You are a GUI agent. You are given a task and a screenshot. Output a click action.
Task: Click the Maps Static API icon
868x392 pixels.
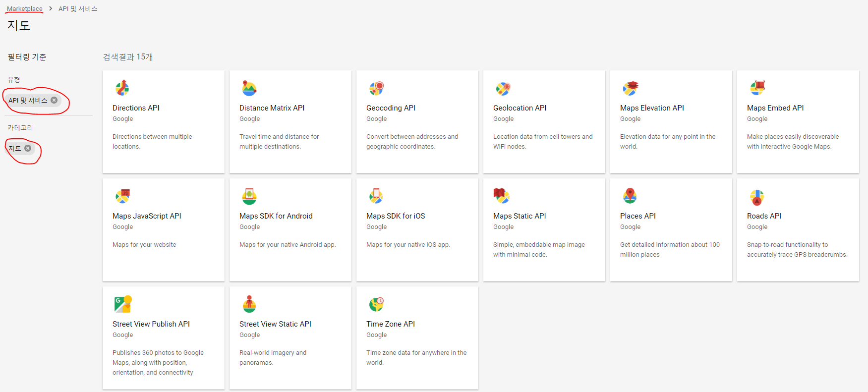click(501, 196)
